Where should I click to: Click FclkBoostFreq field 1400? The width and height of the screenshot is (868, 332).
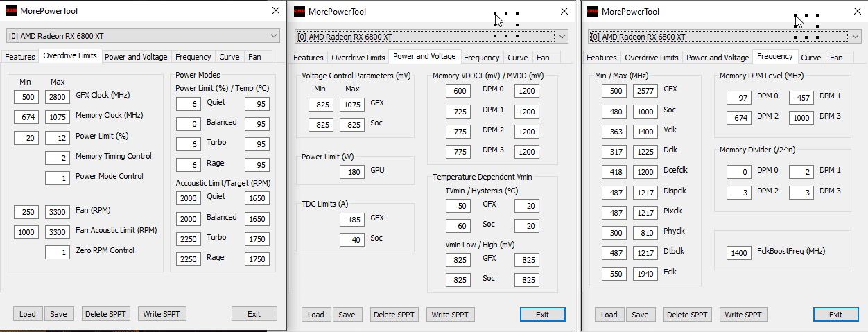(x=739, y=253)
